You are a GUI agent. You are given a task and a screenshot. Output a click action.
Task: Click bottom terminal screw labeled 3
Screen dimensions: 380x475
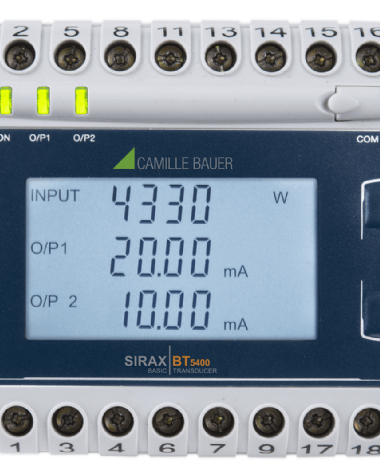pyautogui.click(x=68, y=420)
